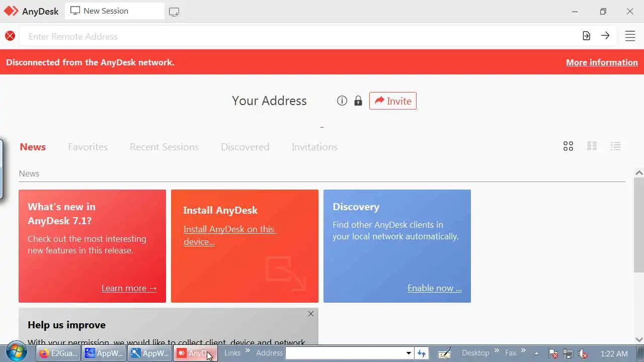Click the scroll down arrow of news panel
The width and height of the screenshot is (644, 362).
click(639, 340)
